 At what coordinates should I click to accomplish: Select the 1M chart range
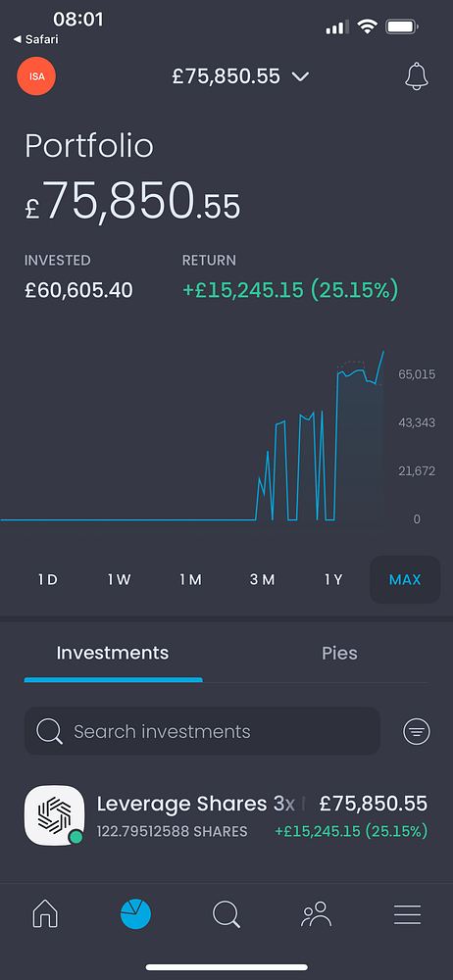[191, 579]
